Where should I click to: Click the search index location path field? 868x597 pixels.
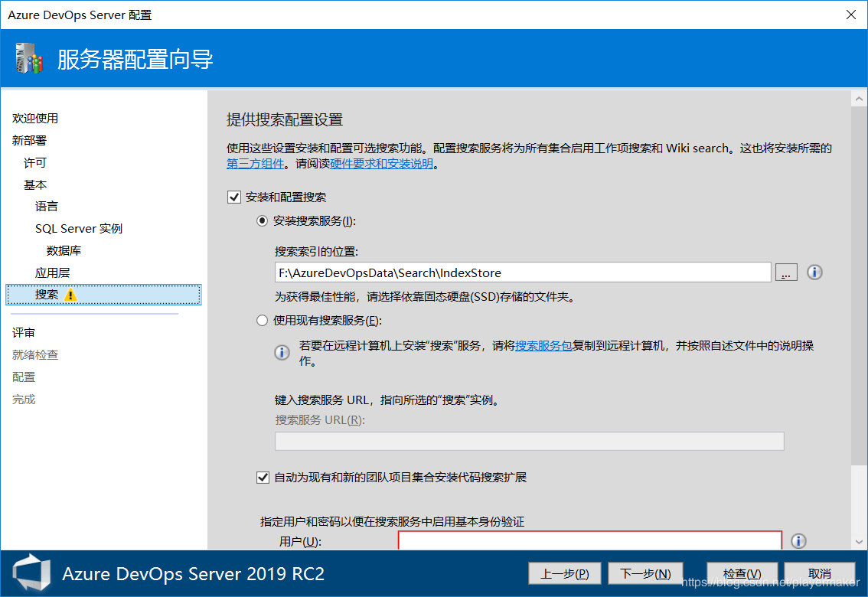523,272
